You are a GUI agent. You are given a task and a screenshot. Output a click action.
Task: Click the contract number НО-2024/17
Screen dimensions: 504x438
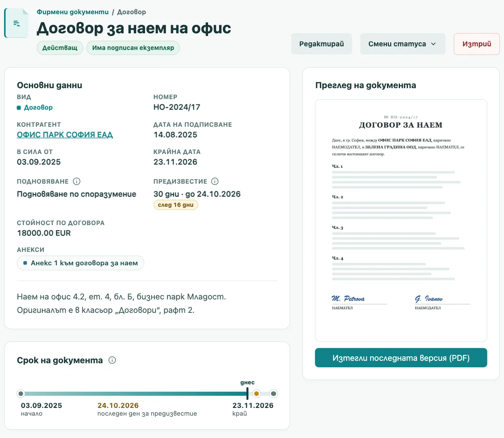tap(177, 107)
